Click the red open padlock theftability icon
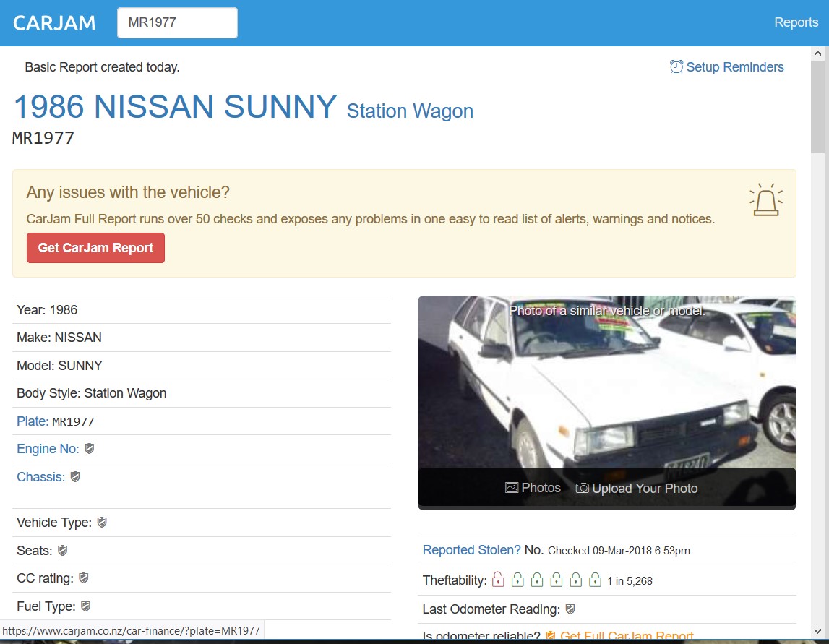Image resolution: width=829 pixels, height=644 pixels. [498, 580]
